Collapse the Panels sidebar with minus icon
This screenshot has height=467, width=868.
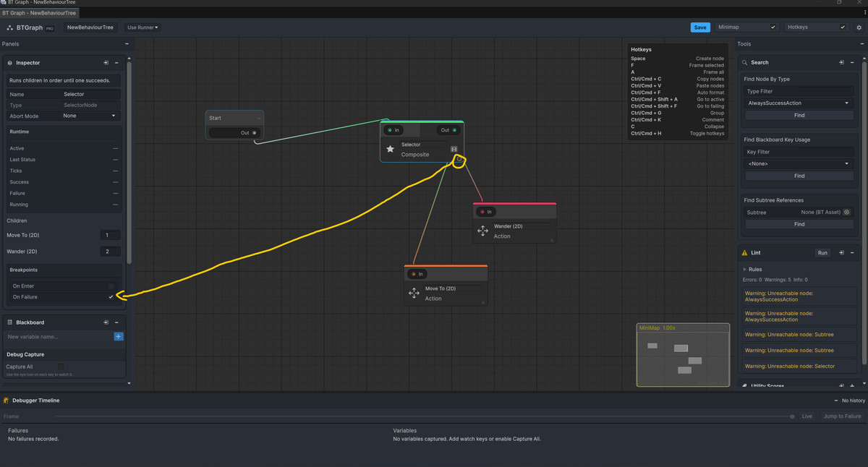127,44
